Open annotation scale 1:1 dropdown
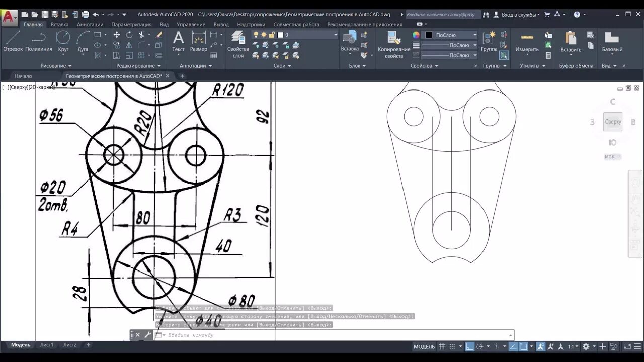 pyautogui.click(x=573, y=346)
